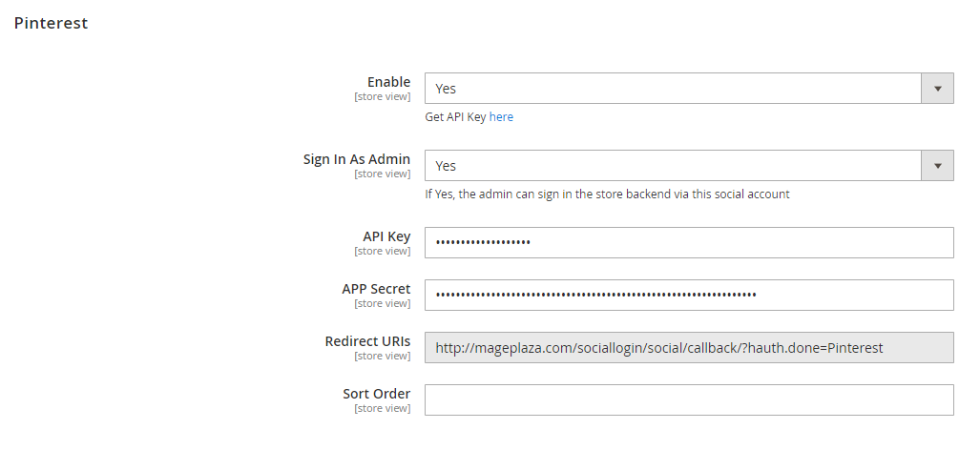Image resolution: width=980 pixels, height=450 pixels.
Task: Click the empty Sort Order input
Action: (688, 400)
